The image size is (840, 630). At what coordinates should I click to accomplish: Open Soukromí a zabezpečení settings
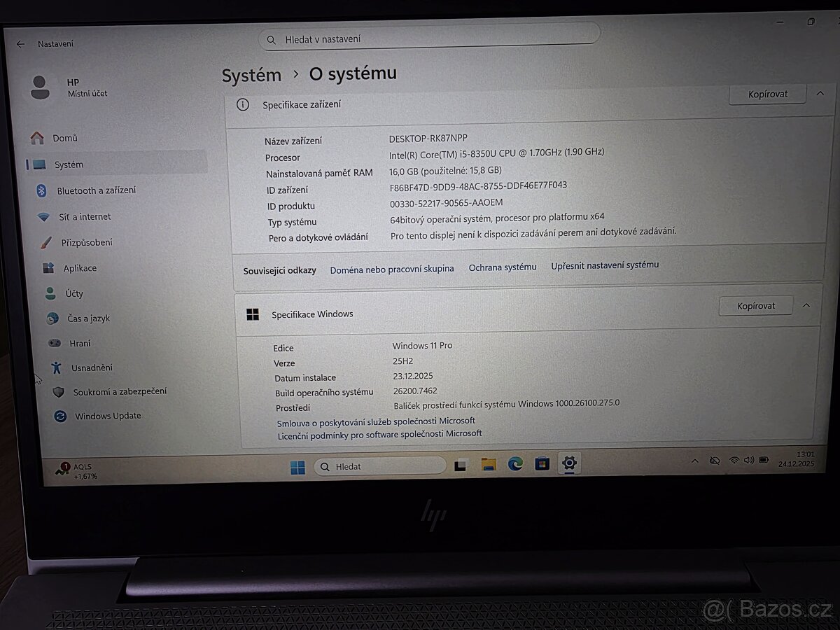pos(59,391)
